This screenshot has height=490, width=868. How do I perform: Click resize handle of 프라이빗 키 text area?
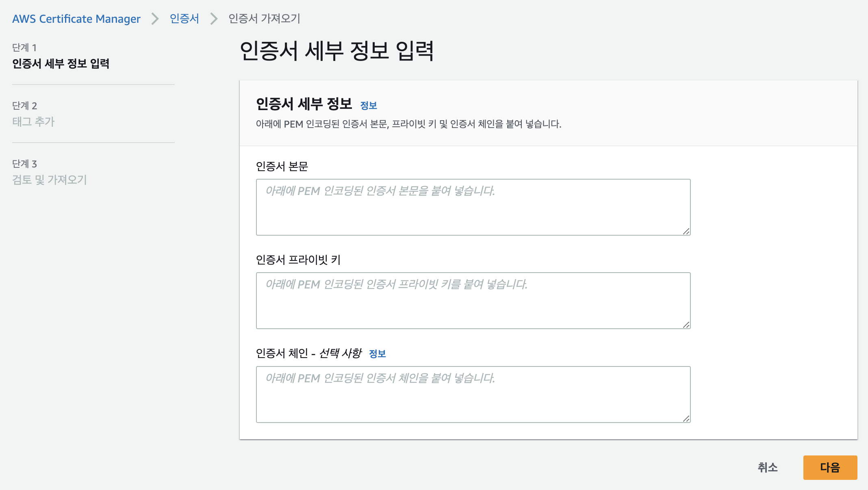[686, 325]
